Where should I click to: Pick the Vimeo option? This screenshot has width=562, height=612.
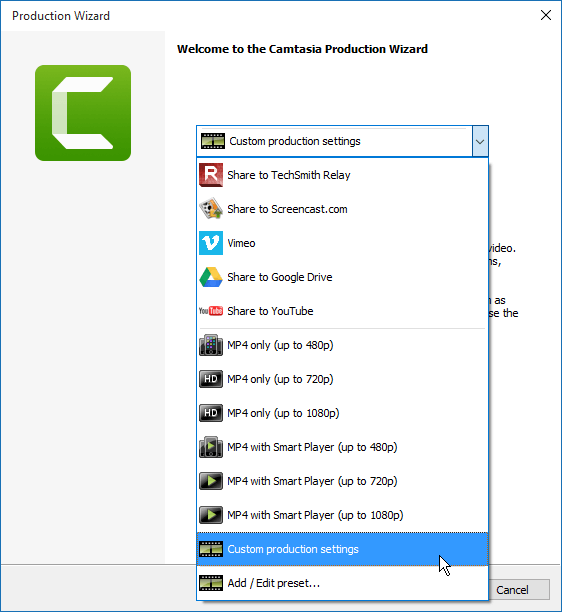click(x=342, y=243)
